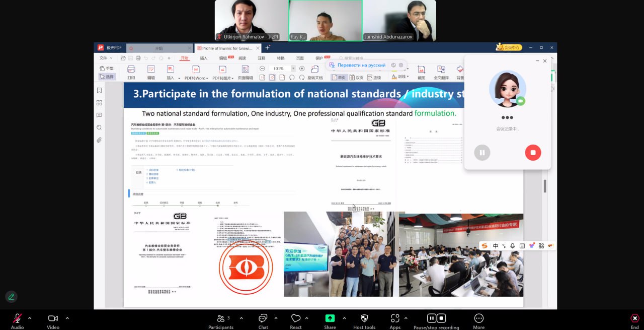Open the attachments paperclip panel
644x330 pixels.
(99, 140)
